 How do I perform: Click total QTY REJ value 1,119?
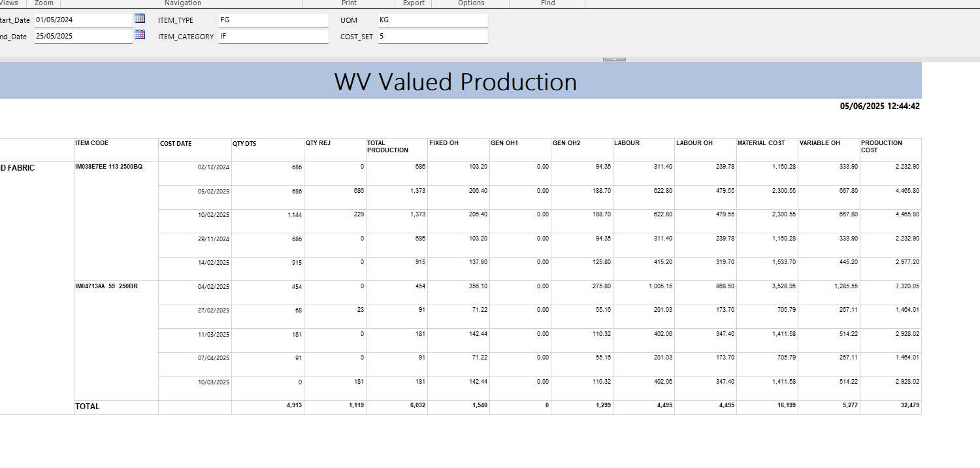(x=357, y=405)
